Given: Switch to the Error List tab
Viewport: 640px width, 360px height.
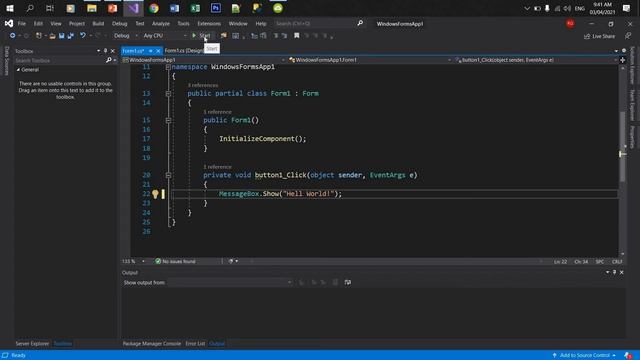Looking at the screenshot, I should click(195, 344).
